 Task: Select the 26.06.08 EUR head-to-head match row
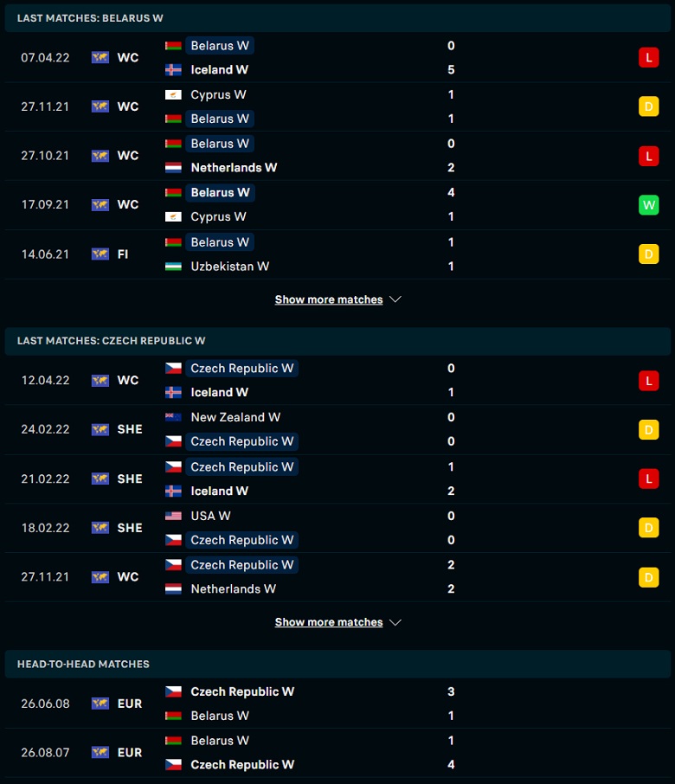pos(337,704)
